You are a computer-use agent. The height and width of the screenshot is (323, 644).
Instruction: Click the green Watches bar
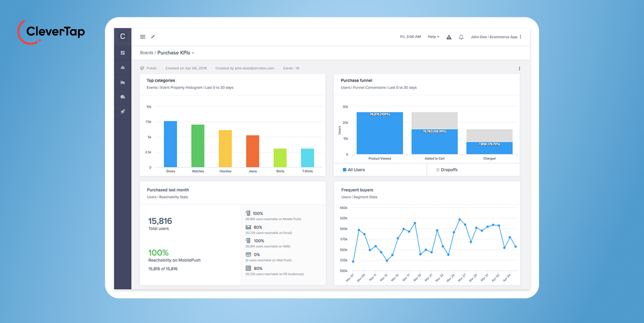coord(198,146)
